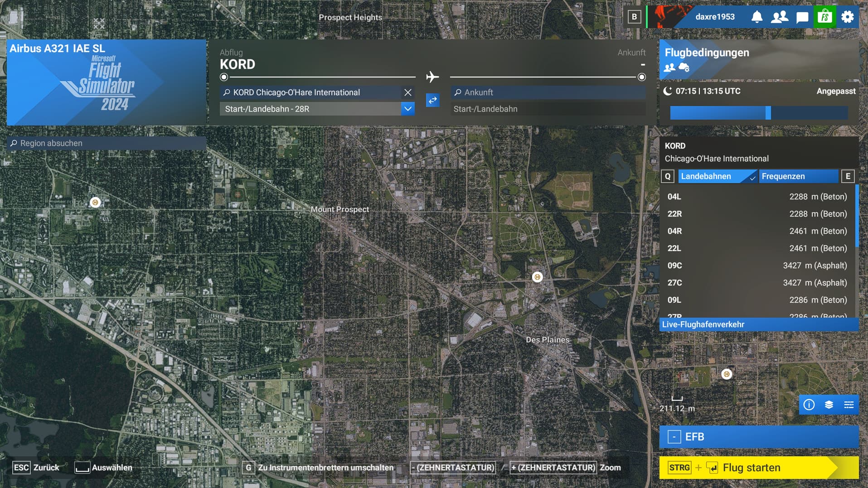This screenshot has height=488, width=868.
Task: Adjust the time of day slider
Action: point(768,113)
